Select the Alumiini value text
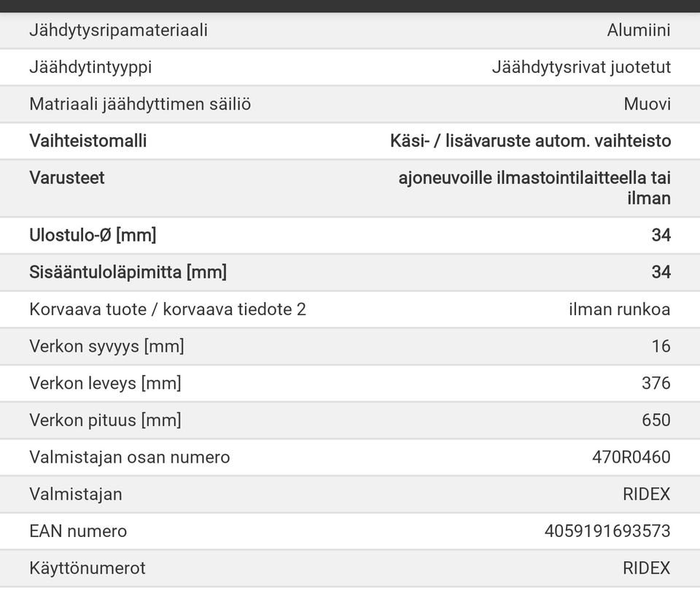Screen dimensions: 700x610 (638, 31)
